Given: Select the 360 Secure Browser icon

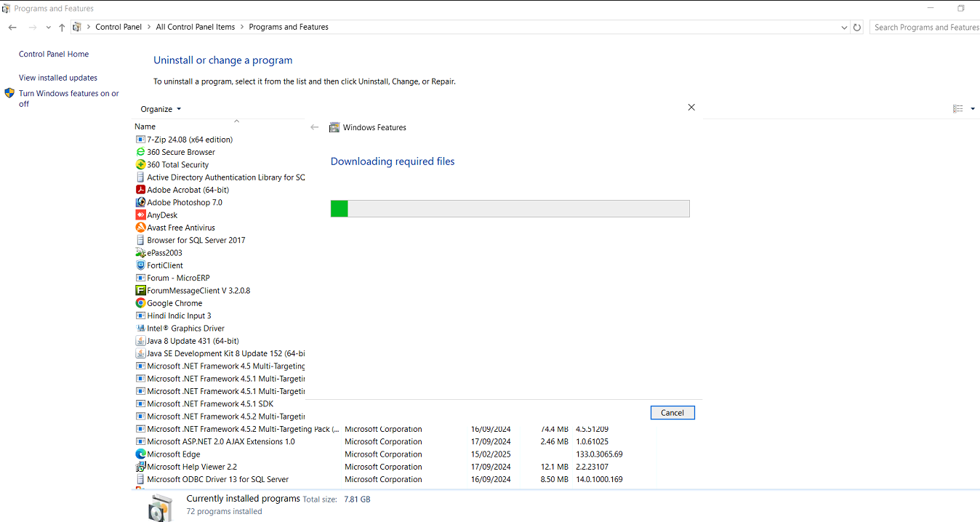Looking at the screenshot, I should 140,152.
